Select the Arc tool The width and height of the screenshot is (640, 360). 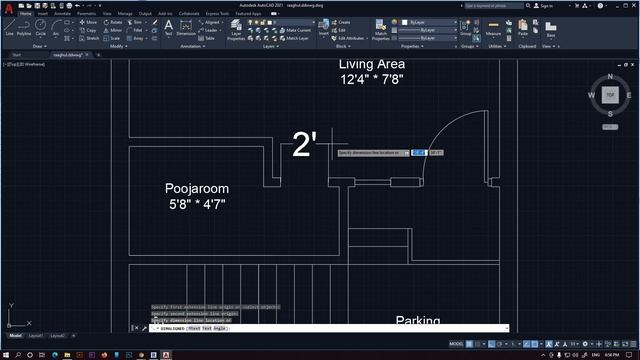click(x=56, y=28)
